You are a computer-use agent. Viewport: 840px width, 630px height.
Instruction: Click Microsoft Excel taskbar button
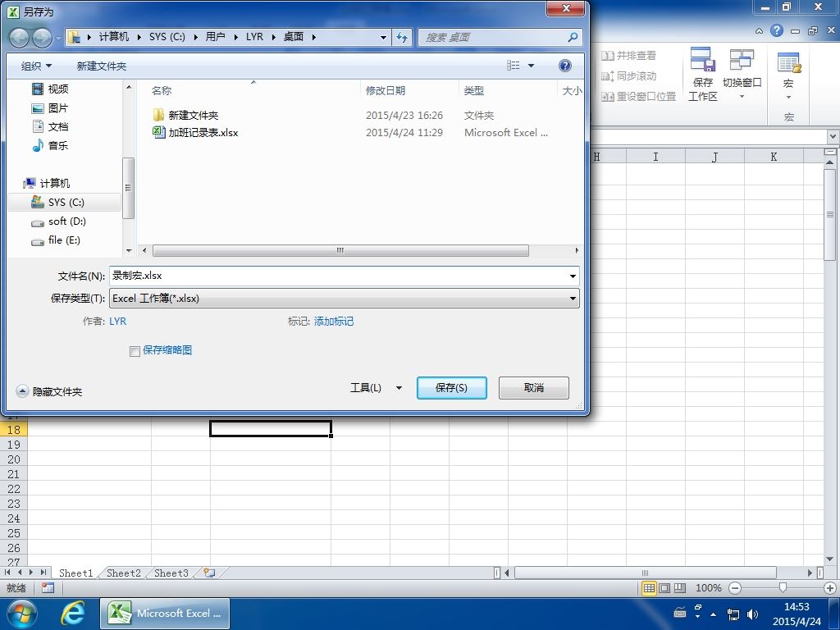click(x=165, y=614)
